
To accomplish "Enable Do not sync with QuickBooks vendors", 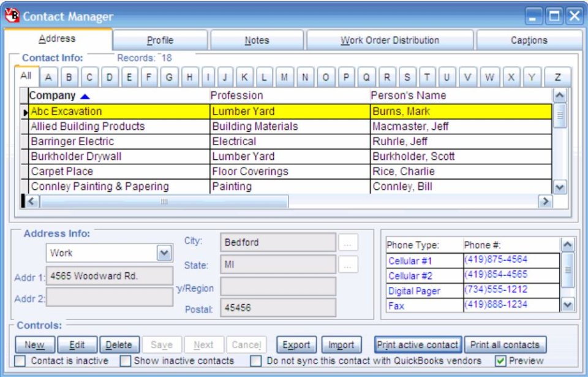I will (255, 362).
